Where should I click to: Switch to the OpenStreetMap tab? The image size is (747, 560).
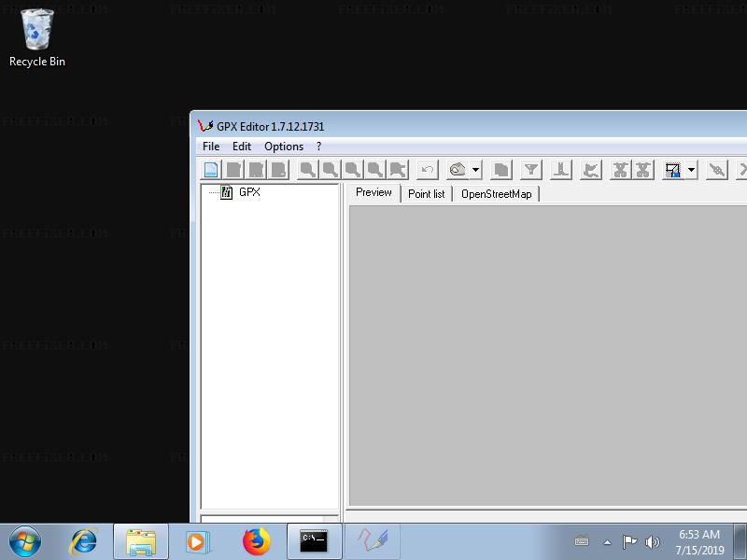tap(497, 194)
